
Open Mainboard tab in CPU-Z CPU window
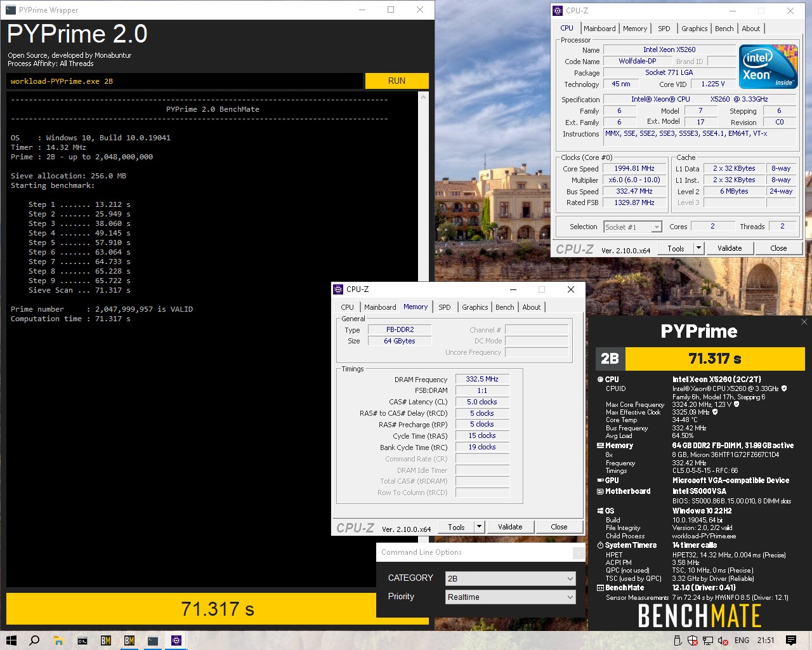[x=599, y=29]
